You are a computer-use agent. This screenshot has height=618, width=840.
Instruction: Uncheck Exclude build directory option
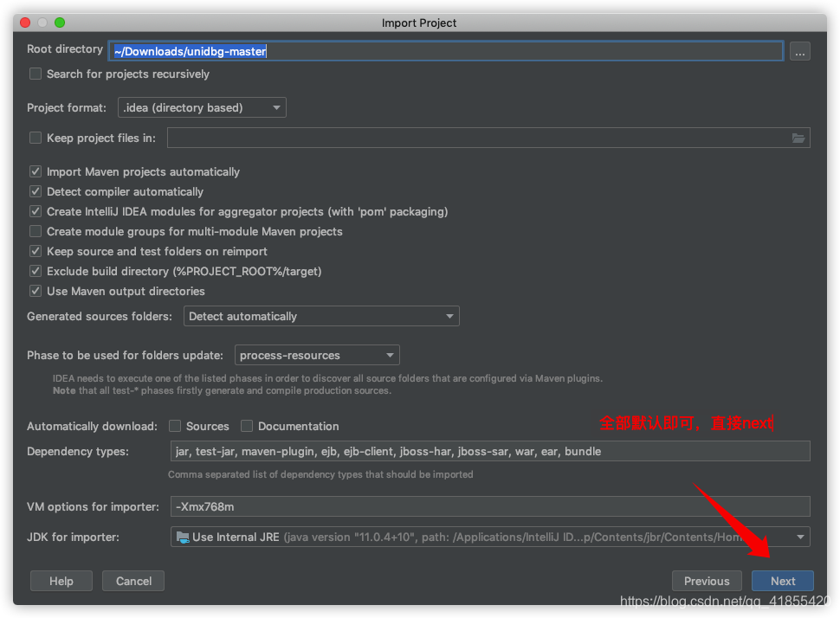pyautogui.click(x=36, y=271)
